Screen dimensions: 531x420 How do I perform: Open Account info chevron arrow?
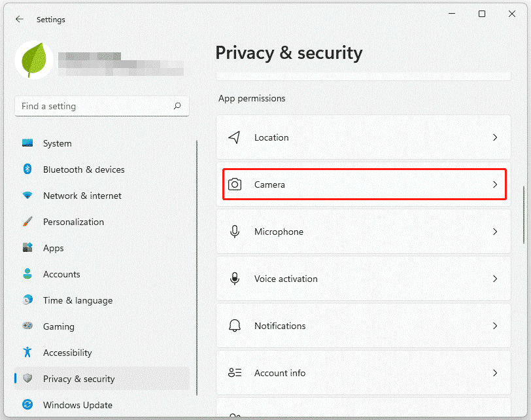(x=495, y=373)
